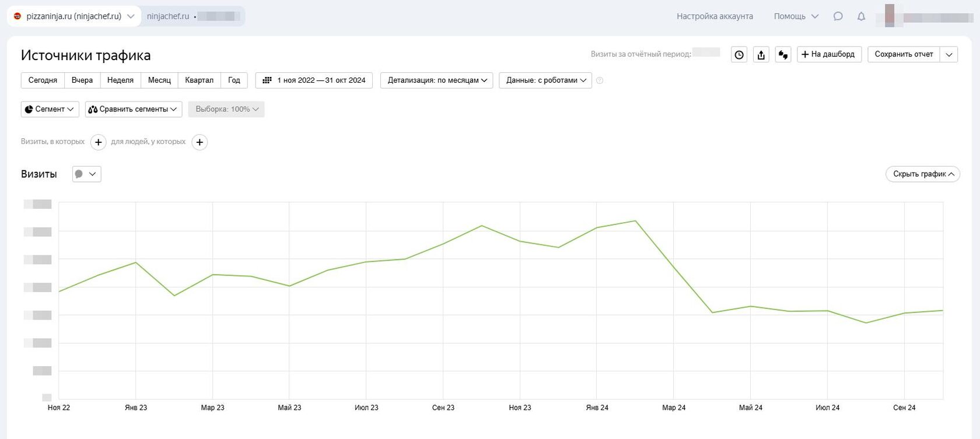Expand the "Данные: с роботами" dropdown
980x439 pixels.
545,80
